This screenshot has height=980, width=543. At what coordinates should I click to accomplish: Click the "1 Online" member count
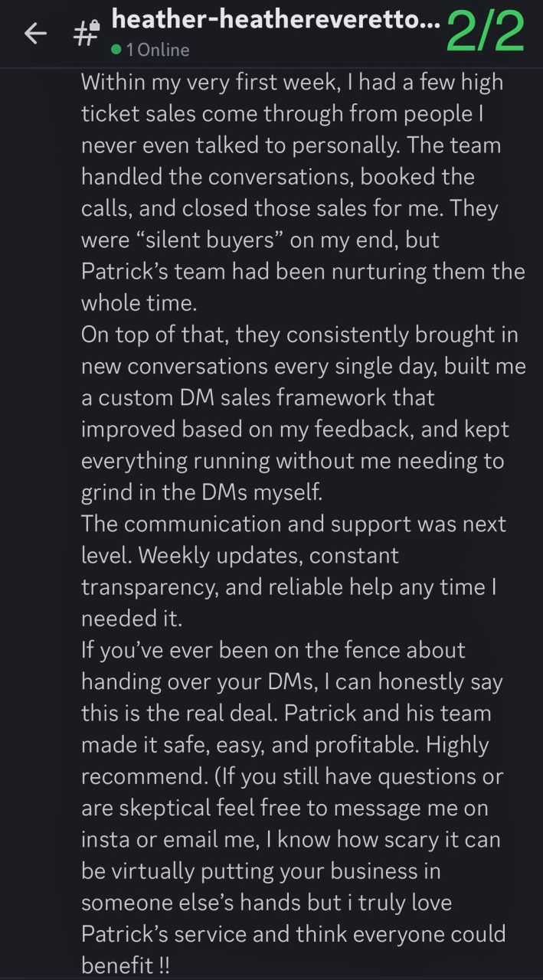[157, 50]
